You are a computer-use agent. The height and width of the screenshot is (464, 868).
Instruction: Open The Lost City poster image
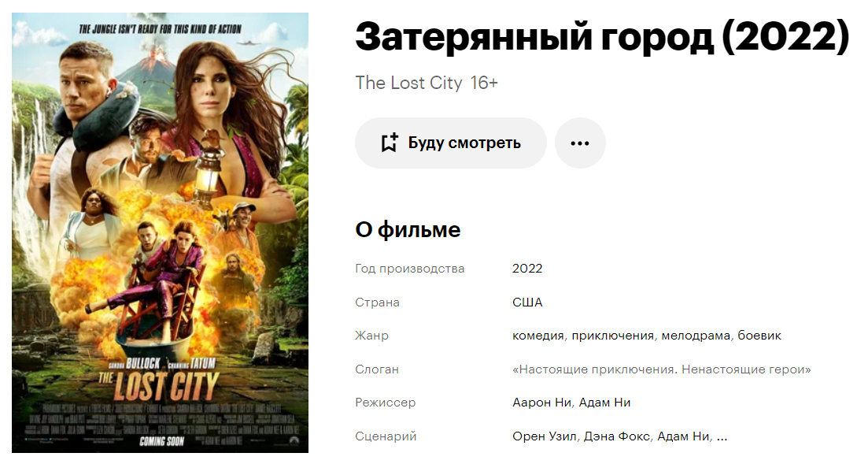click(x=160, y=233)
